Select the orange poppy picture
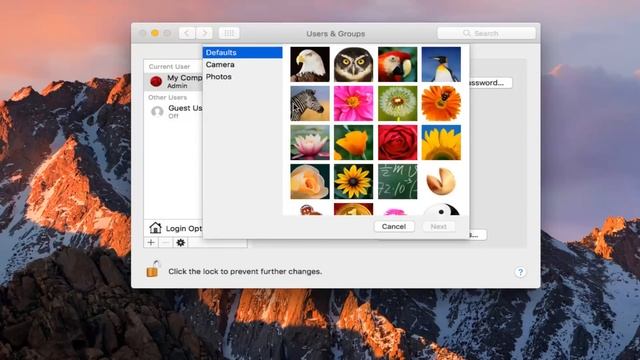Screen dimensions: 640x360 [x=353, y=142]
